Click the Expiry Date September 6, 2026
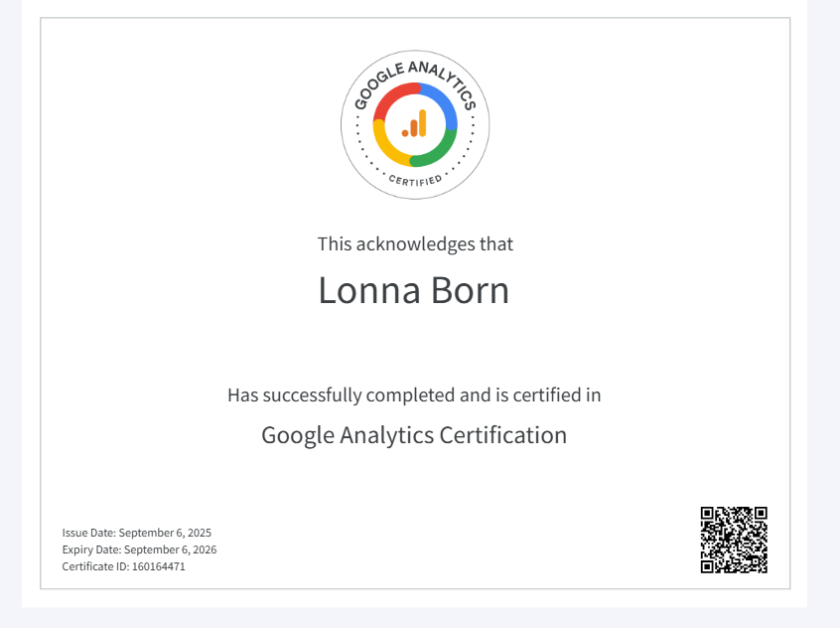 [139, 549]
